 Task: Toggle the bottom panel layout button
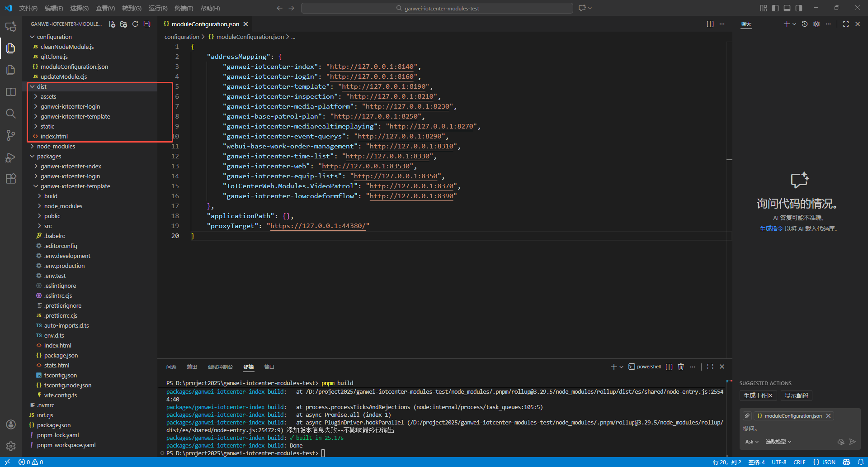[787, 8]
